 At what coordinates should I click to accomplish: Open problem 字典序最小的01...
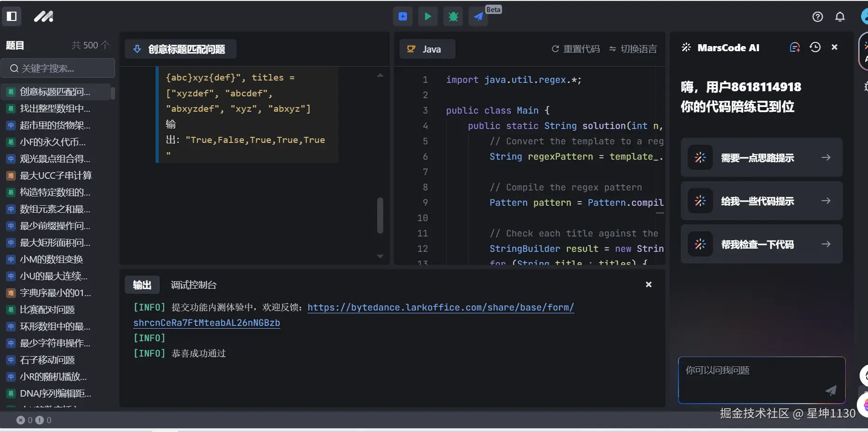coord(56,293)
